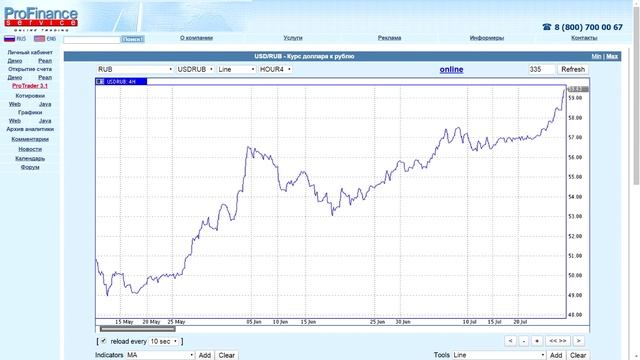
Task: Click Clear next to Tools
Action: 578,355
